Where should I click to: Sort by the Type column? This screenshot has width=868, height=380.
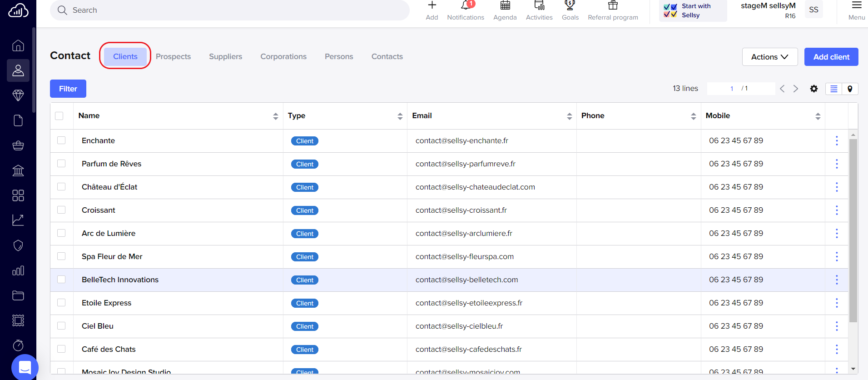pyautogui.click(x=400, y=116)
